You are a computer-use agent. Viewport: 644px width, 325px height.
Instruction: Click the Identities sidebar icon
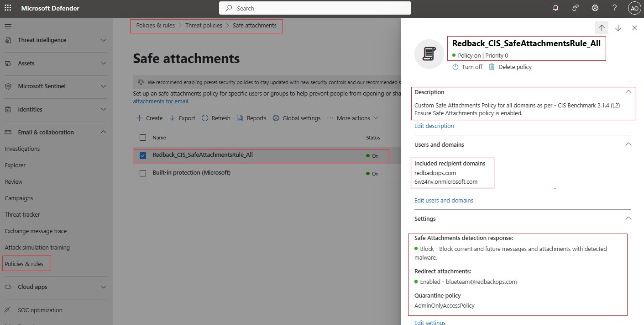pyautogui.click(x=8, y=110)
